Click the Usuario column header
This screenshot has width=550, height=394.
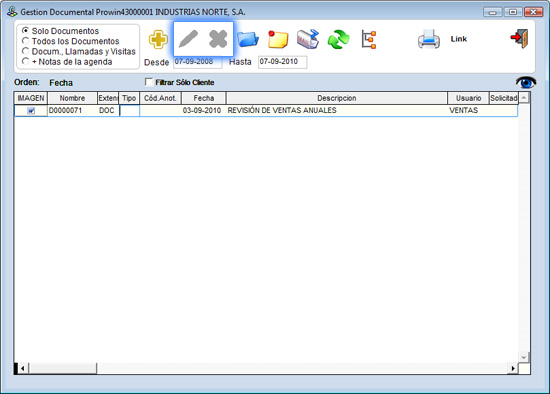(x=468, y=98)
